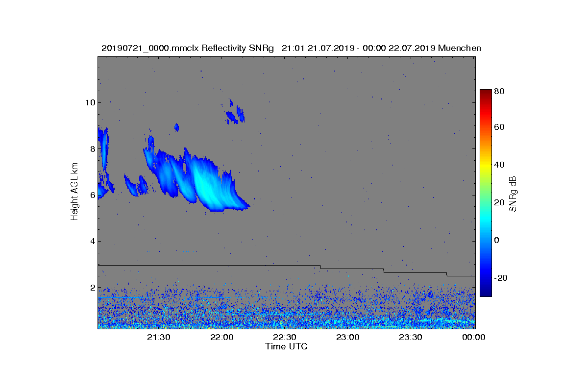The width and height of the screenshot is (588, 392).
Task: Click the 'Height AGL km' axis label
Action: tap(74, 193)
